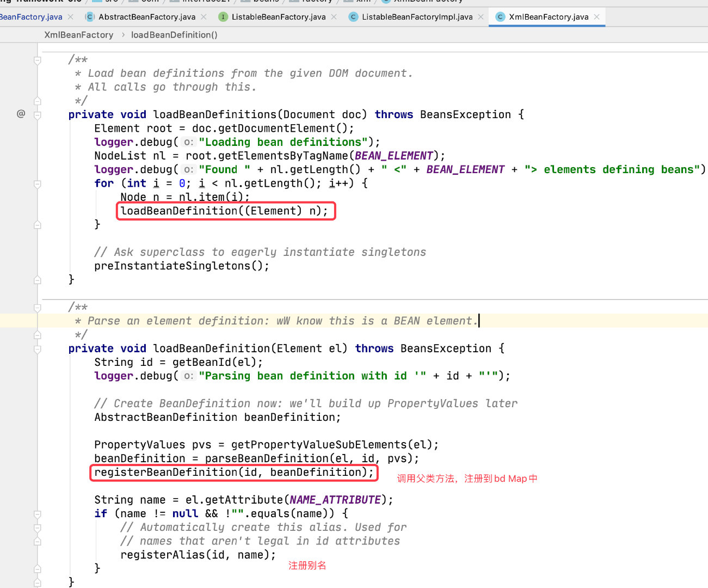The height and width of the screenshot is (588, 708).
Task: Switch to the ListableBeanFactory.java tab
Action: click(x=278, y=17)
